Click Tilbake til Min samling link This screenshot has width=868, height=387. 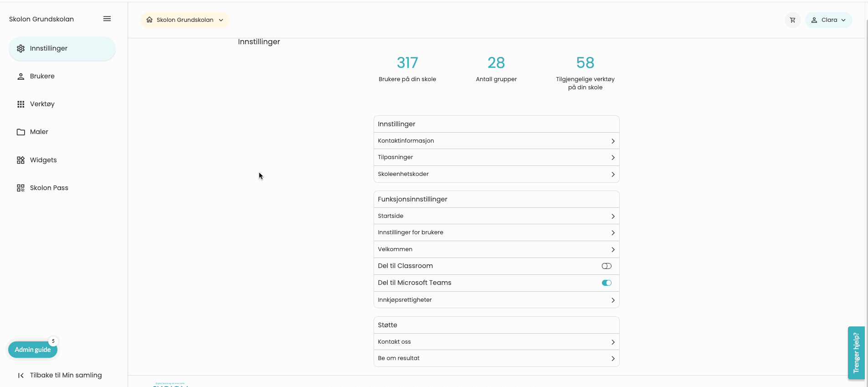(66, 375)
